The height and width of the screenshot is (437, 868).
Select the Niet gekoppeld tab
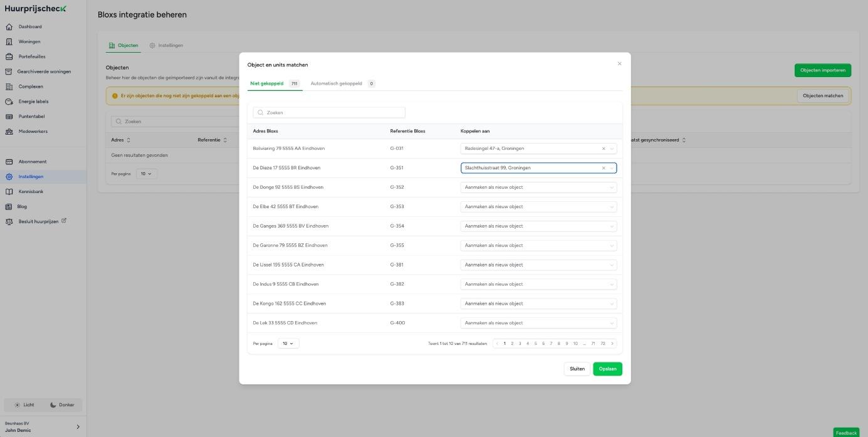[x=267, y=83]
